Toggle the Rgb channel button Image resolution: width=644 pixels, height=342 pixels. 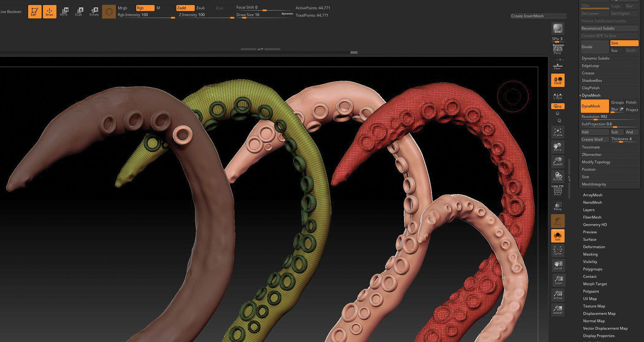point(145,8)
